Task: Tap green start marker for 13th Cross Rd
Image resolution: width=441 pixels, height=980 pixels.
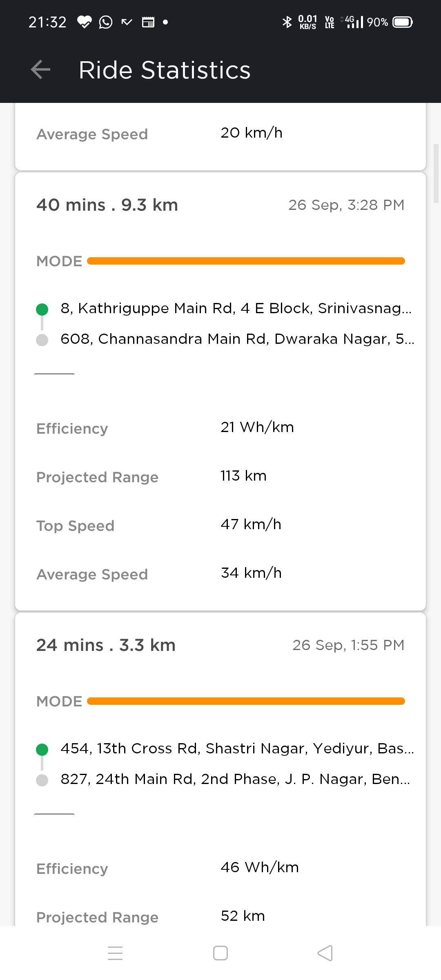Action: point(42,749)
